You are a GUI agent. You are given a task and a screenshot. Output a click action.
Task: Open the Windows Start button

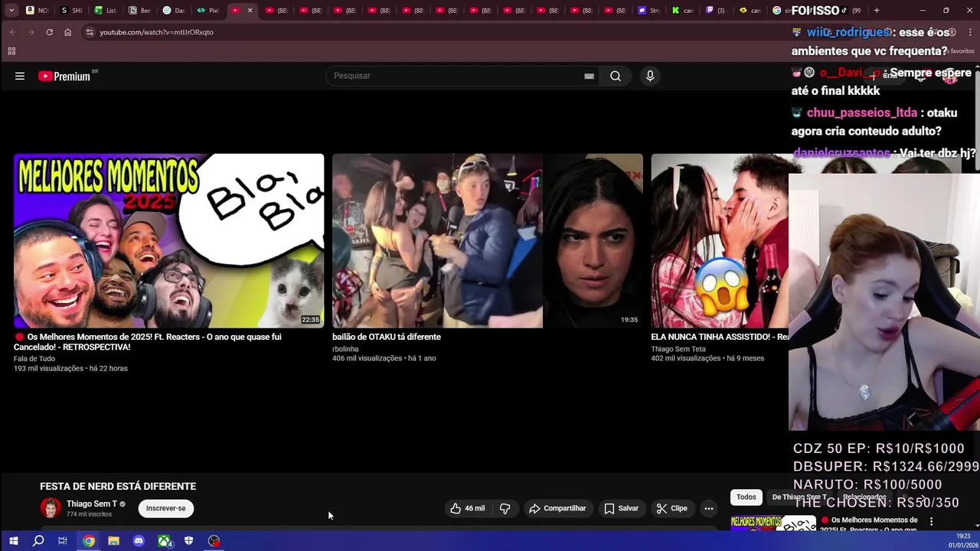click(13, 541)
